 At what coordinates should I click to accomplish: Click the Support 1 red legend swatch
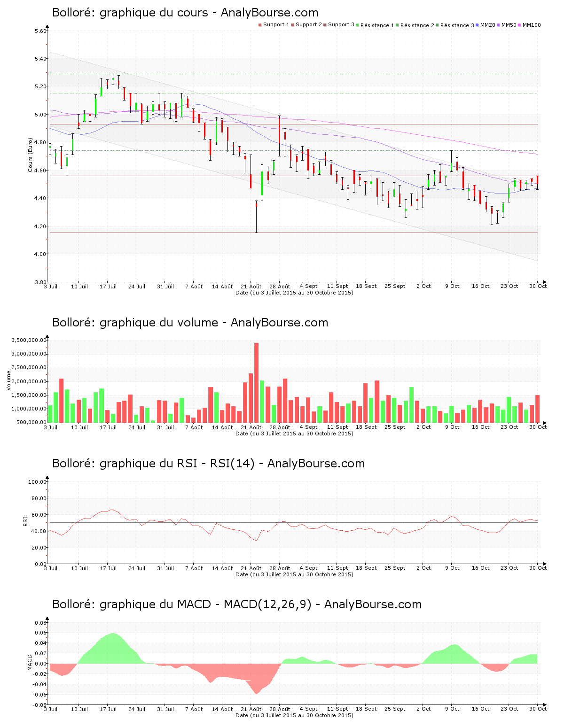[x=260, y=25]
